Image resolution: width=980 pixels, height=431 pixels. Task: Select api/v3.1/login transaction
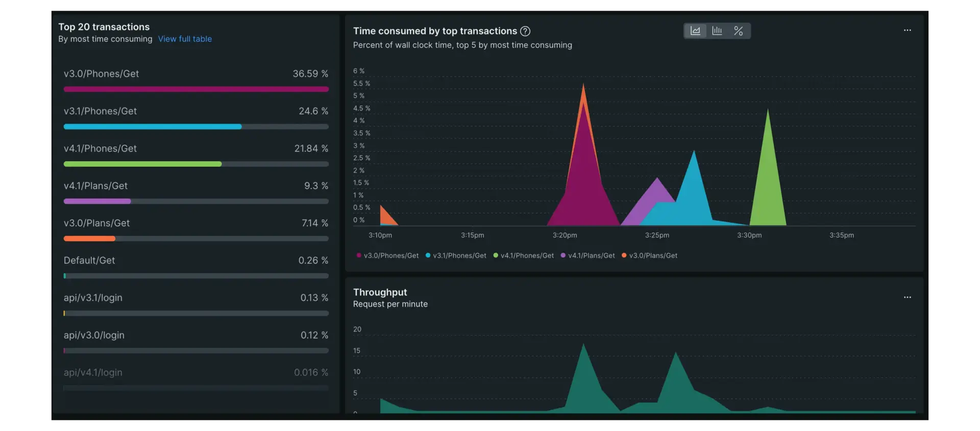[93, 298]
